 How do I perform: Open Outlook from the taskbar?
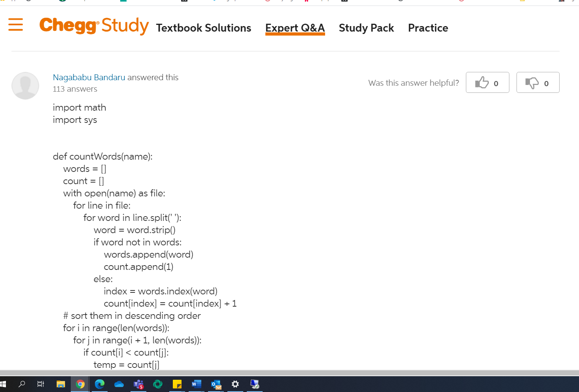216,384
